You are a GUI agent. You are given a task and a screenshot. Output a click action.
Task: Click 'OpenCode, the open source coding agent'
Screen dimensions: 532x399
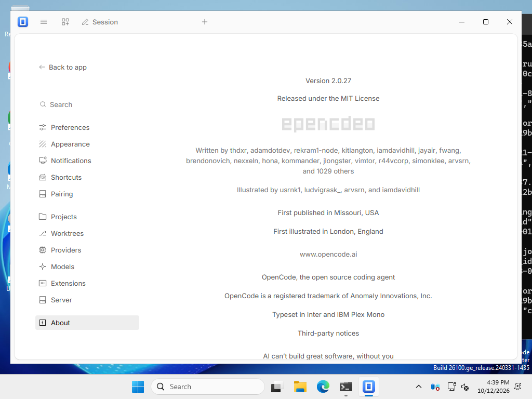pos(328,277)
